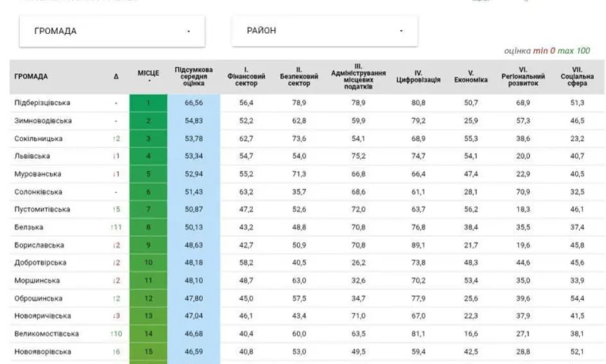
Task: Sort by Підсумкова середня оцінка header
Action: [x=193, y=76]
